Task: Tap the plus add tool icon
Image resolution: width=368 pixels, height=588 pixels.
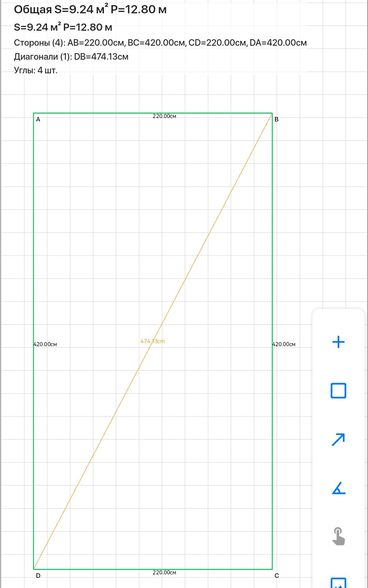Action: click(x=338, y=342)
